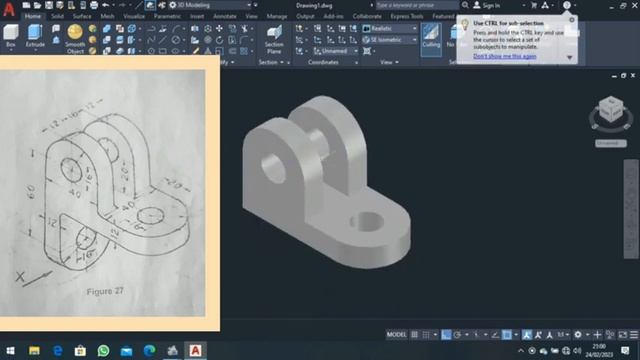The height and width of the screenshot is (360, 640).
Task: Toggle drawing grid display in status bar
Action: coord(414,335)
